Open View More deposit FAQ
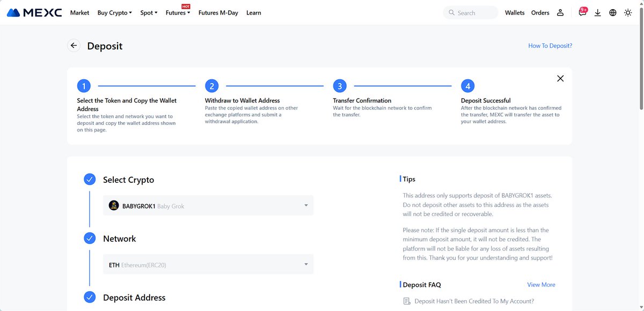Screen dimensions: 644x311 click(541, 285)
